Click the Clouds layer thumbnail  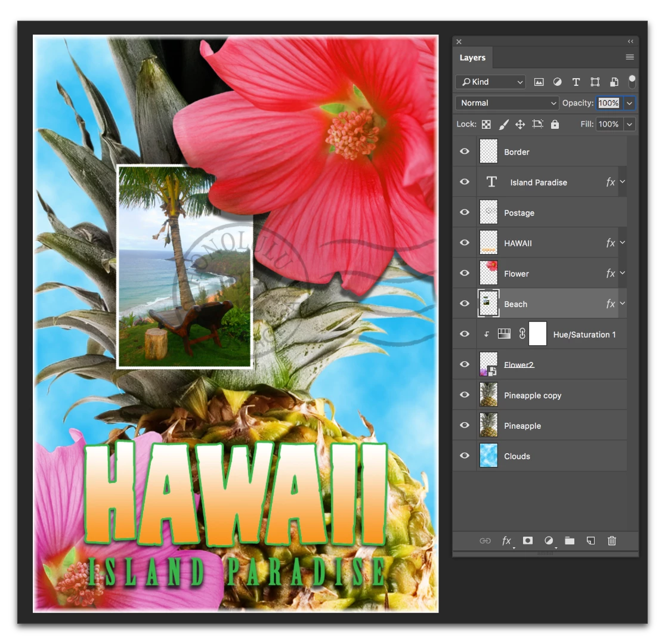488,456
